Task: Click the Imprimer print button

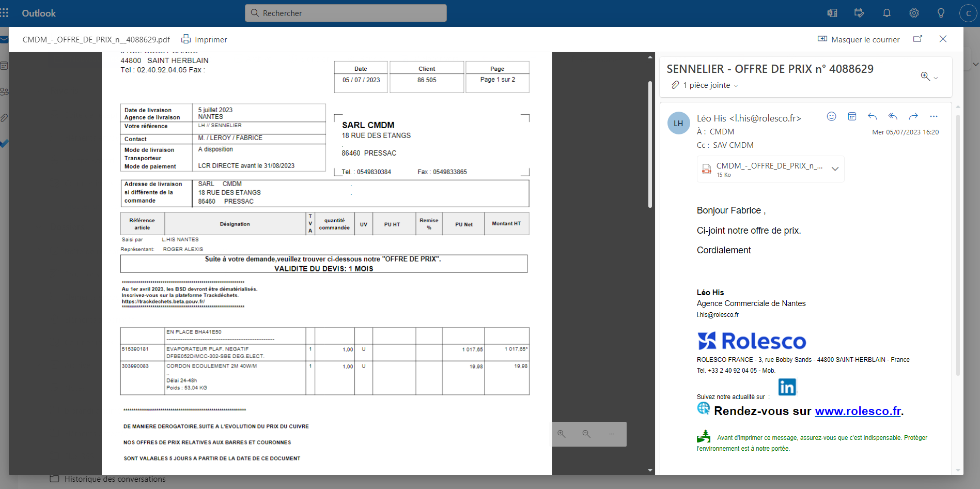Action: pos(204,39)
